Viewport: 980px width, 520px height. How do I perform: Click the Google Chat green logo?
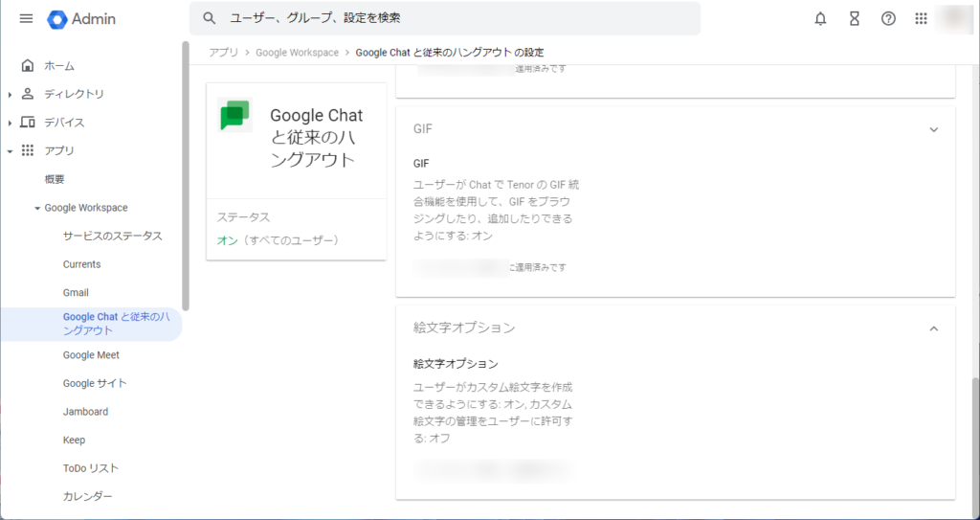[x=235, y=115]
